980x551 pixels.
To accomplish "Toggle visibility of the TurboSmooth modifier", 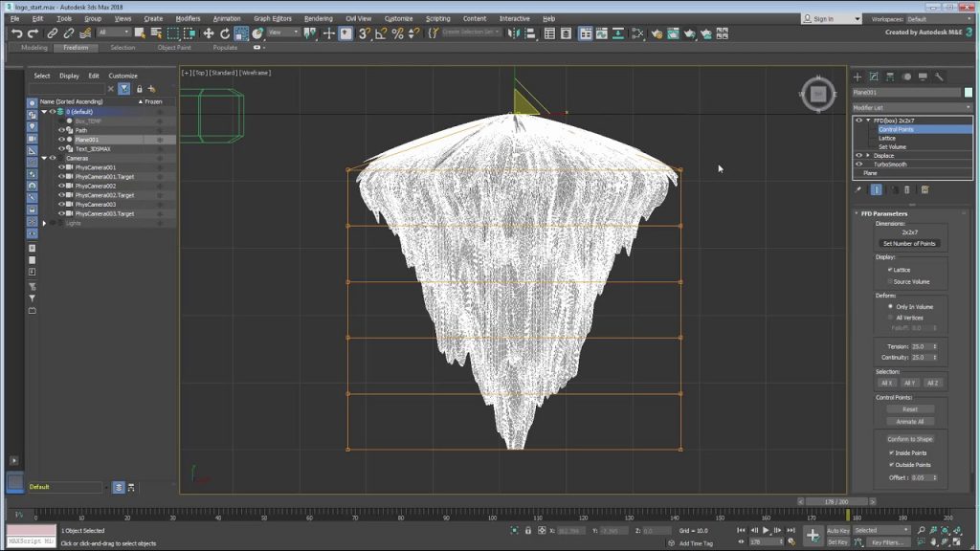I will [858, 163].
